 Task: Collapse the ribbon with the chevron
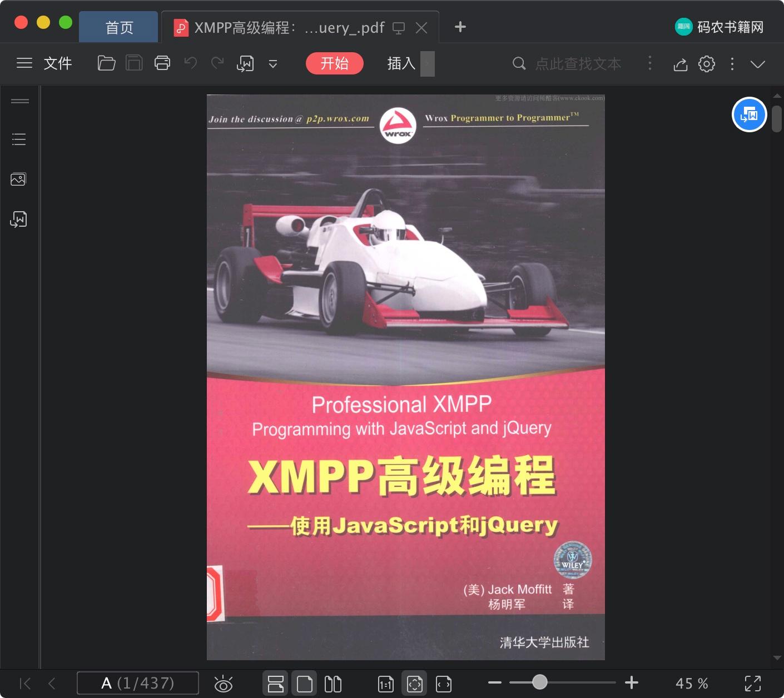pos(758,64)
